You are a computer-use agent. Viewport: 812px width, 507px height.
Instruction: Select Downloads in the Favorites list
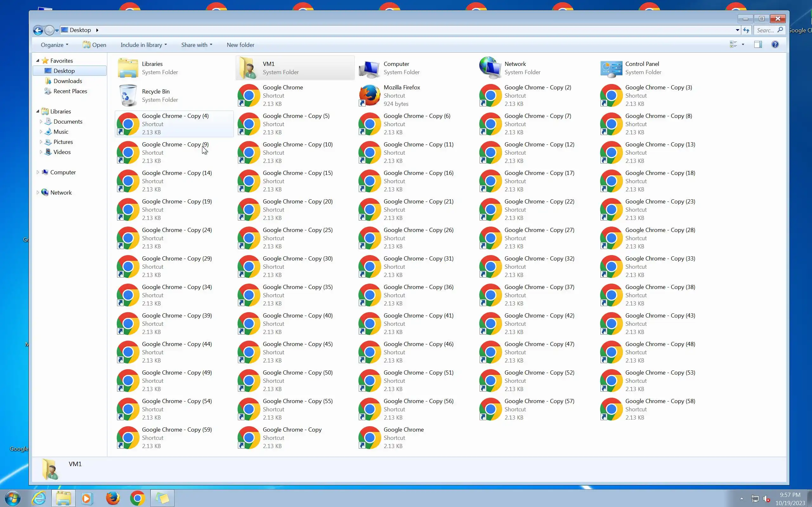(x=68, y=81)
